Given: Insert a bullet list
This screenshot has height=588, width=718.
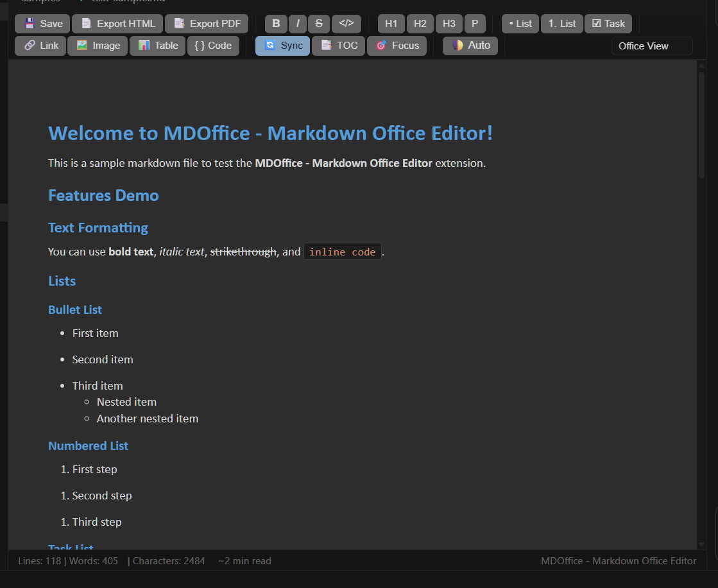Looking at the screenshot, I should pyautogui.click(x=520, y=24).
